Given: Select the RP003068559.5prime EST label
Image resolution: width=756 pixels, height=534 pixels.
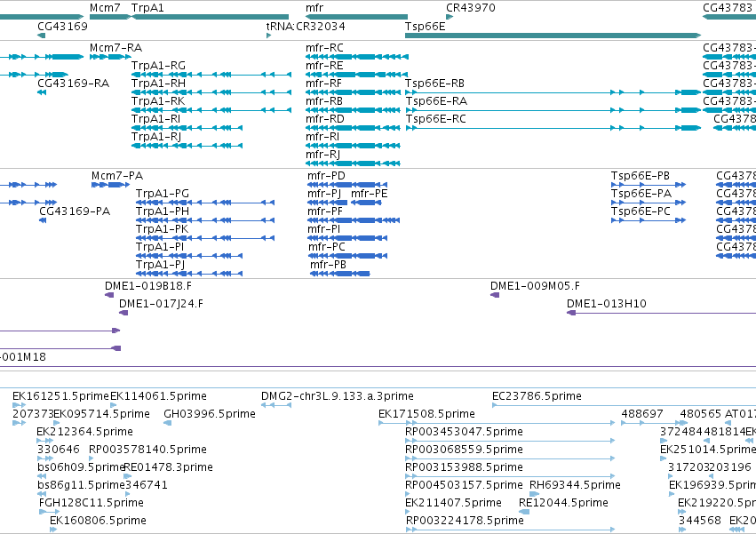Looking at the screenshot, I should point(465,450).
